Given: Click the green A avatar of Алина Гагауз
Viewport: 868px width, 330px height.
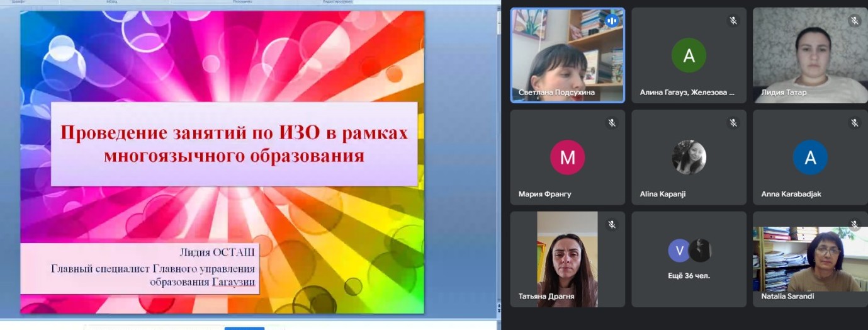Looking at the screenshot, I should click(x=689, y=56).
